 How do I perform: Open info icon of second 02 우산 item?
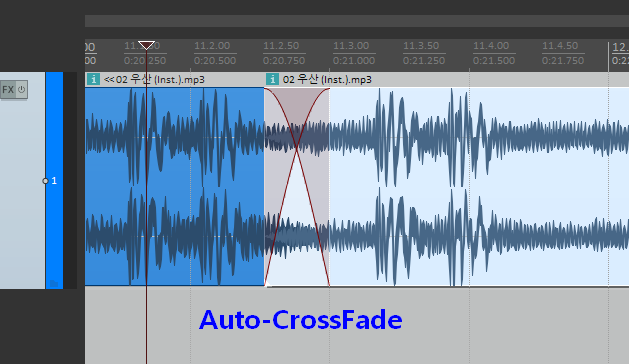point(272,79)
